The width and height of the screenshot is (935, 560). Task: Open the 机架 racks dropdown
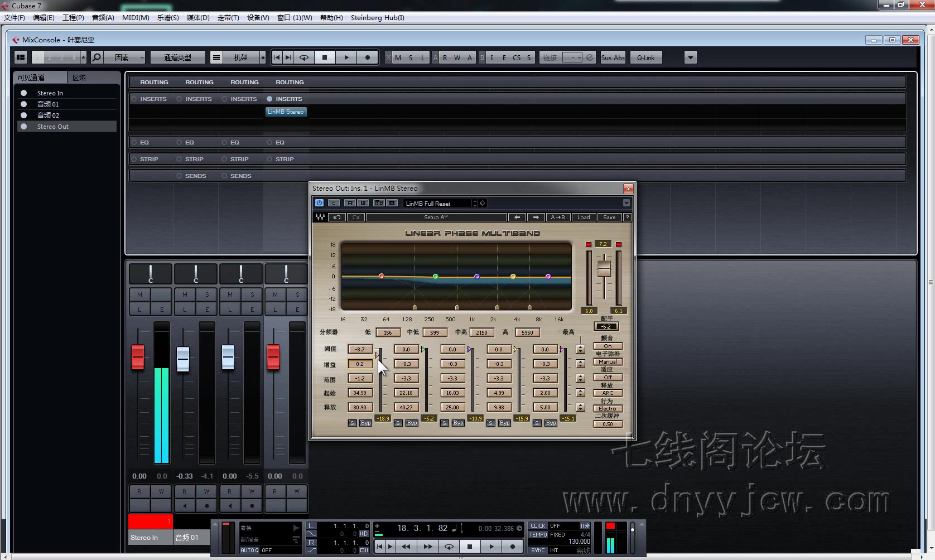click(x=241, y=57)
